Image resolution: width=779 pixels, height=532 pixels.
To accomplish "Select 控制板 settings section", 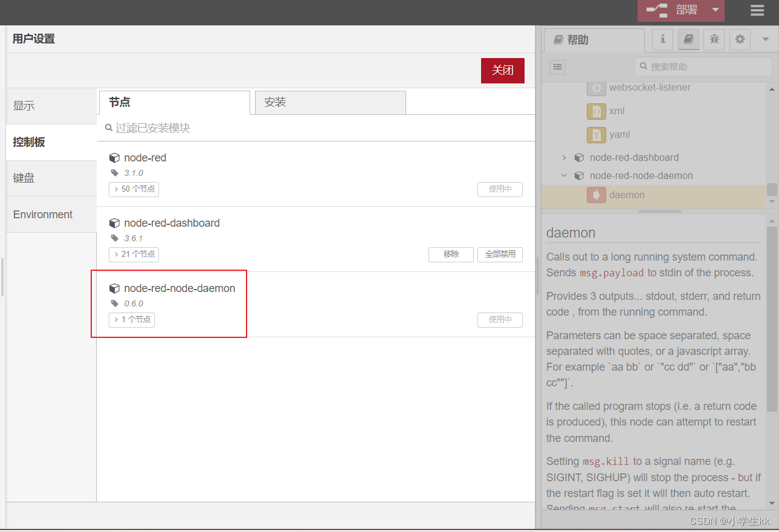I will tap(51, 142).
